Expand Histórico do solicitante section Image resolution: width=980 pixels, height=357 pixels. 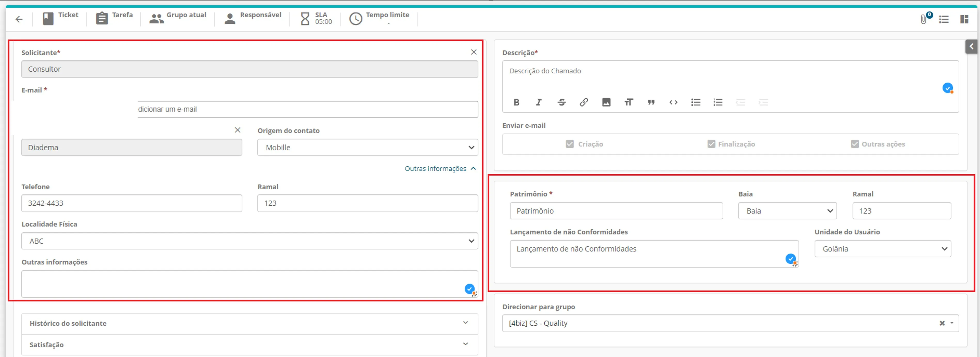pyautogui.click(x=249, y=323)
